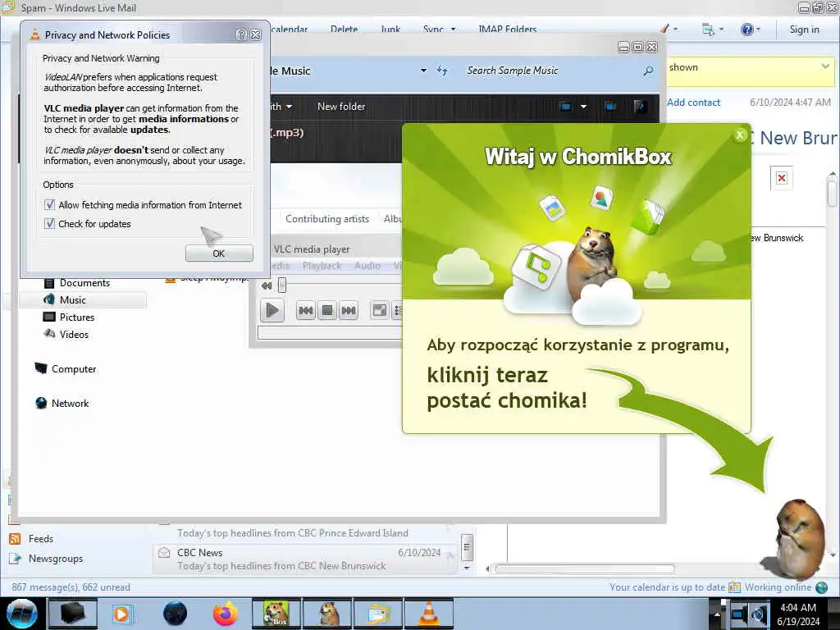Open Videos in the Explorer navigation pane

pyautogui.click(x=74, y=335)
